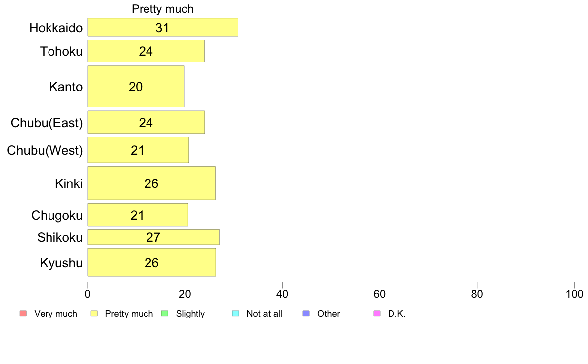
Task: Click the blue Other legend swatch
Action: pos(306,314)
